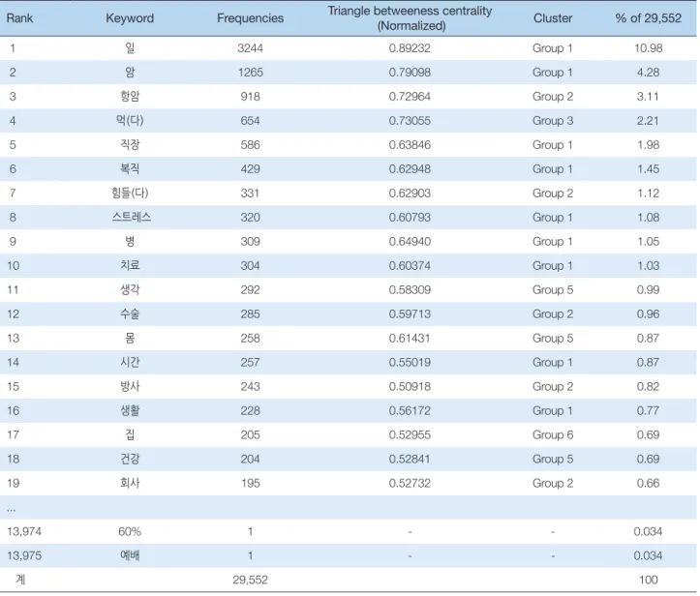Select frequency value 320
Image resolution: width=700 pixels, height=596 pixels.
(250, 218)
